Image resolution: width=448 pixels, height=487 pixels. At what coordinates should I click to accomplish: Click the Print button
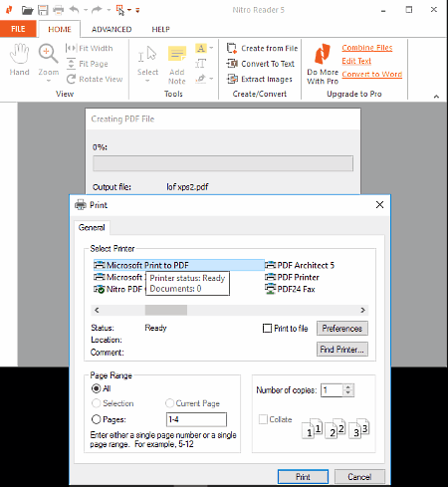click(x=303, y=477)
